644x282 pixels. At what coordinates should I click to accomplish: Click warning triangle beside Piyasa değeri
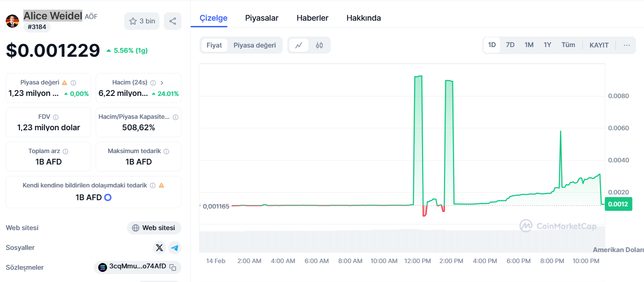click(65, 83)
